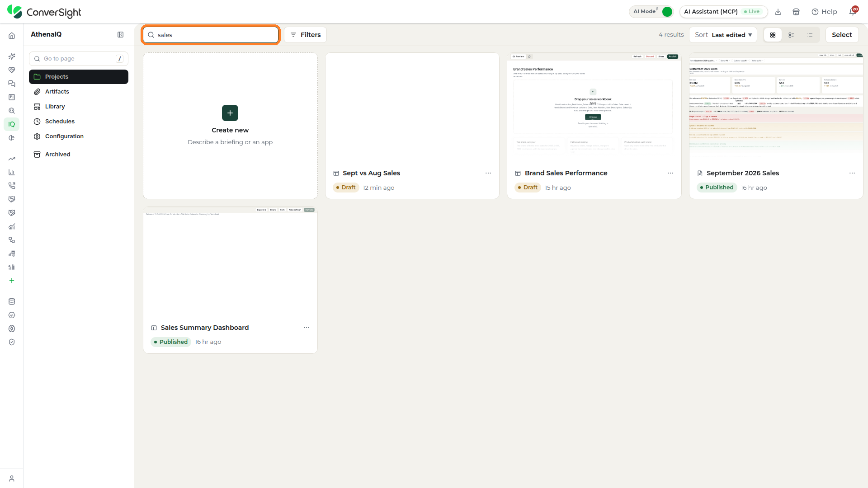
Task: Open AI Assistant (MCP) Live selector
Action: pos(723,12)
